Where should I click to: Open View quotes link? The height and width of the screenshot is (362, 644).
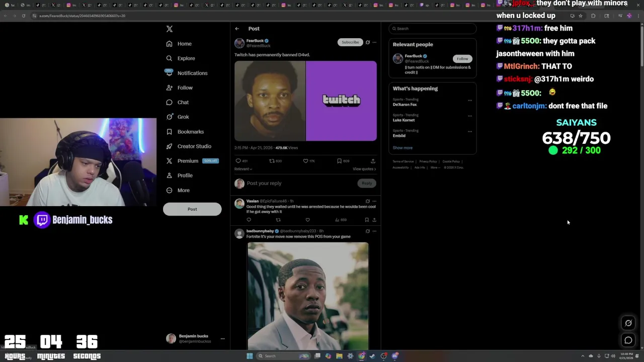pos(364,169)
